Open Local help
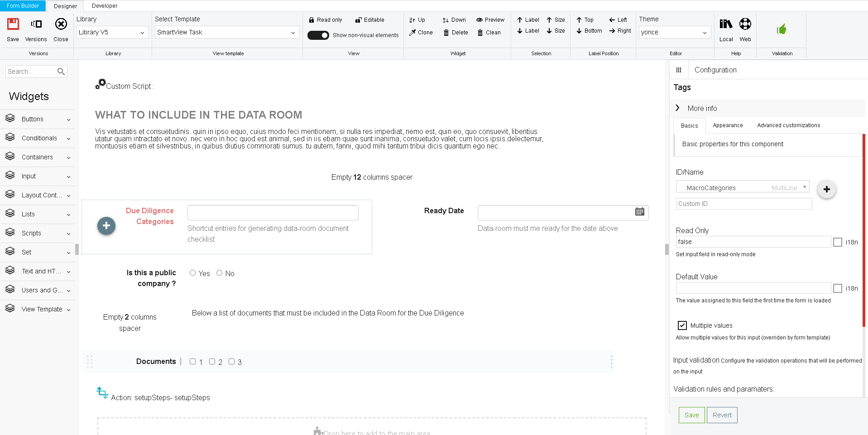The height and width of the screenshot is (435, 868). coord(726,29)
